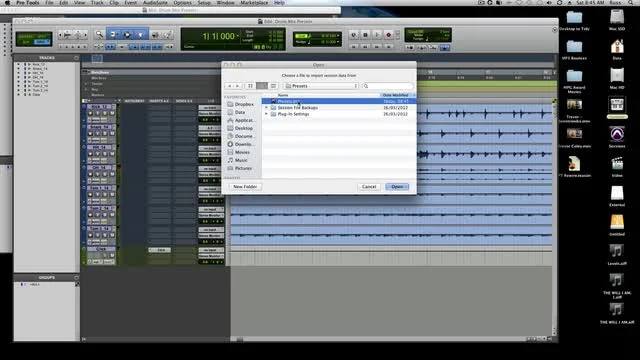Open the Mac SSD drive icon
The image size is (640, 360).
point(617,20)
